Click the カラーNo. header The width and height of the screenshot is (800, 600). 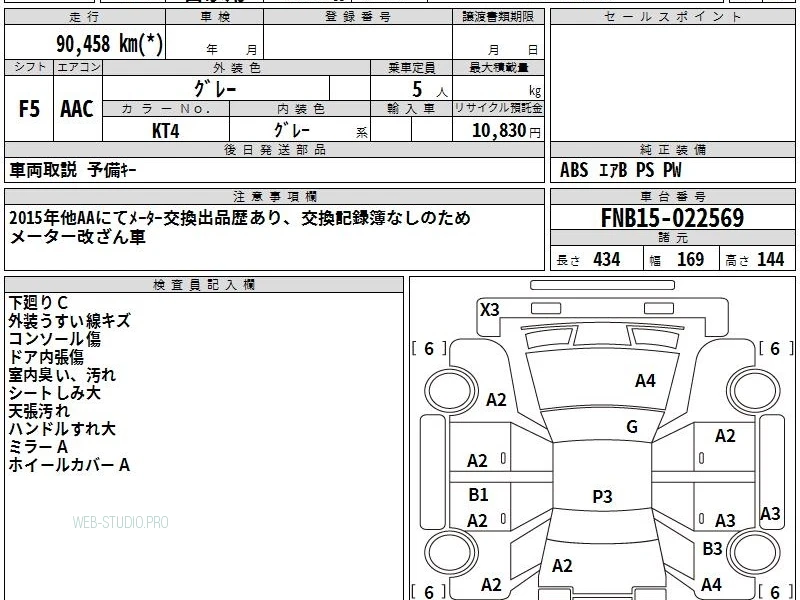[x=166, y=109]
